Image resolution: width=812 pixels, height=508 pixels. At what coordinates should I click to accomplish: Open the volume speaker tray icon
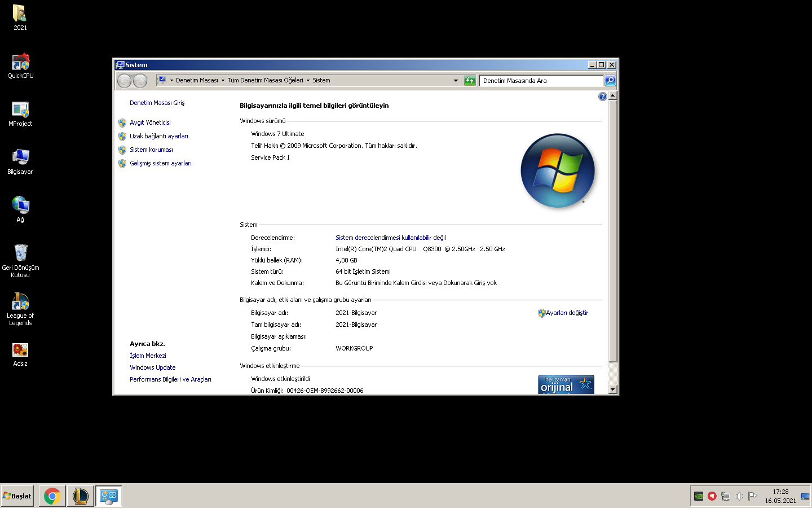(x=739, y=496)
